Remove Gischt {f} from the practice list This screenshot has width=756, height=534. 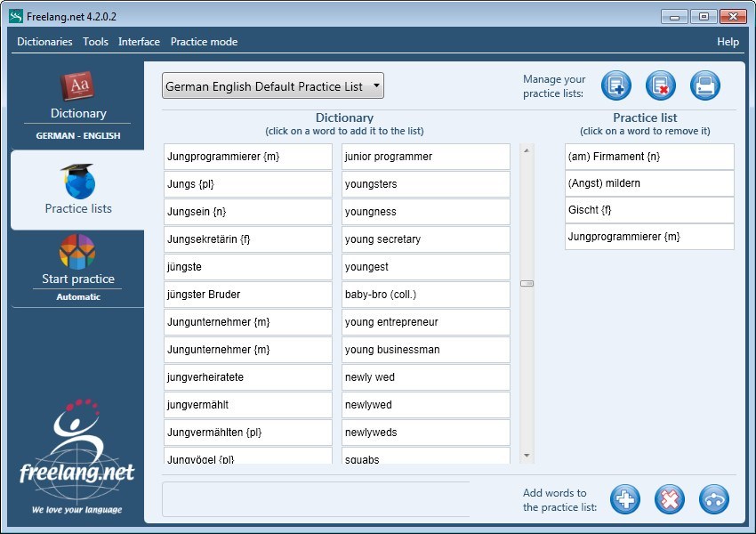click(x=649, y=209)
